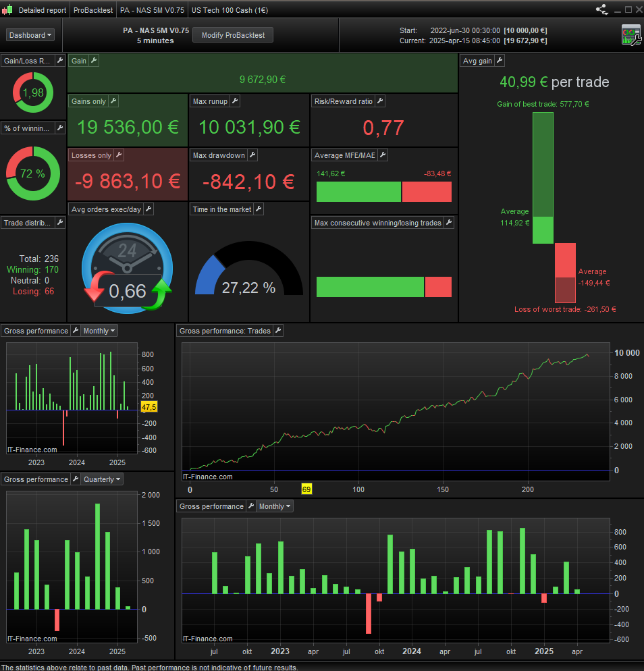Click the best trade green bar
The image size is (644, 671).
pos(543,178)
